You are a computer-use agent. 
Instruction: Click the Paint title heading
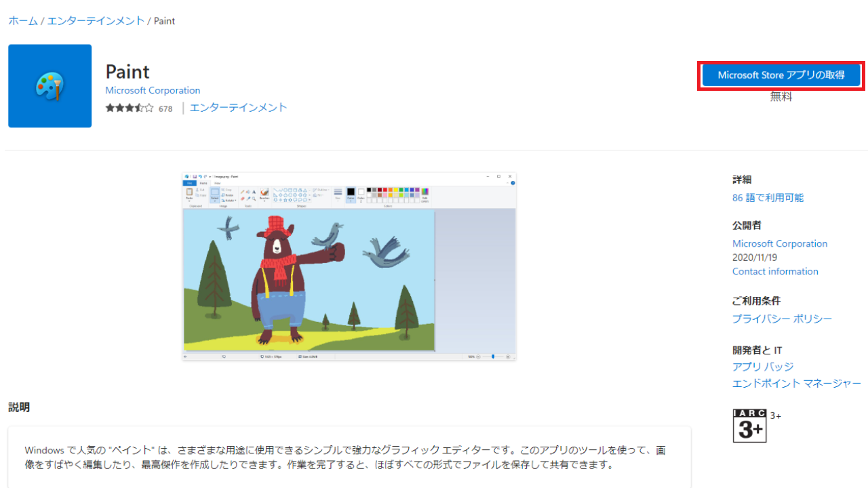[x=127, y=72]
